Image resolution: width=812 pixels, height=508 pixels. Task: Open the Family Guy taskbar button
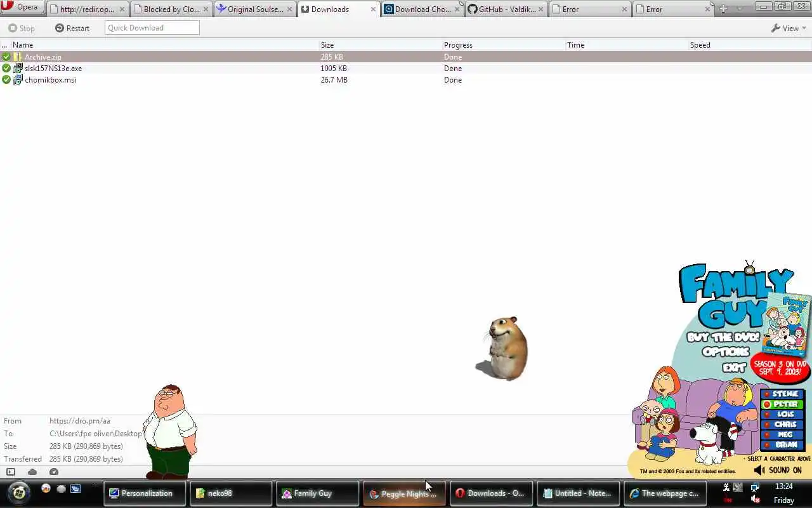point(317,493)
